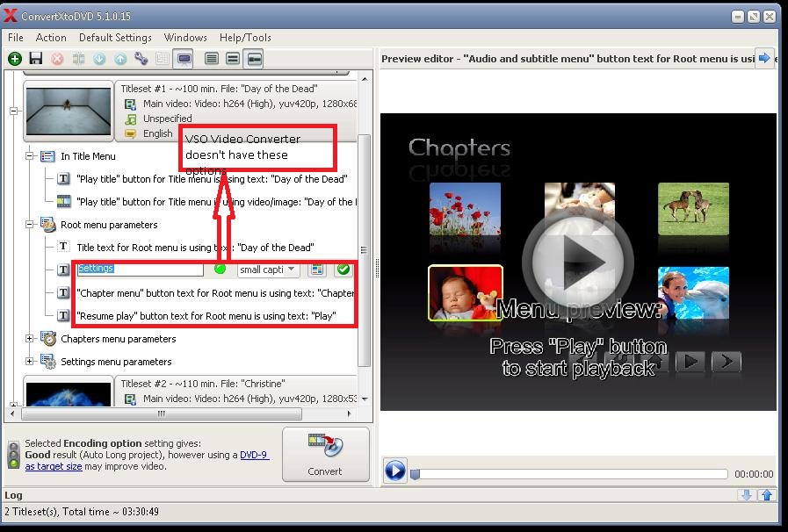The height and width of the screenshot is (532, 788).
Task: Select the Day of the Dead titleset thumbnail
Action: coord(69,111)
